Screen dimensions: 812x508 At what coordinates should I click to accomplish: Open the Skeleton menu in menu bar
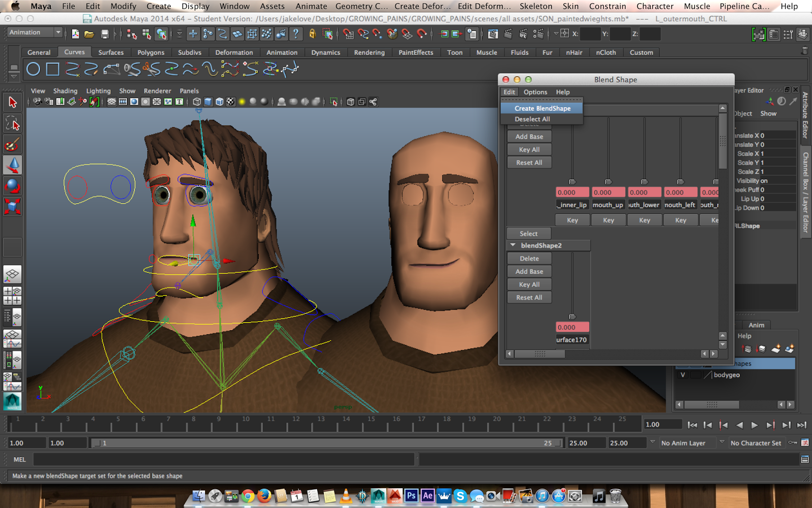(x=536, y=6)
